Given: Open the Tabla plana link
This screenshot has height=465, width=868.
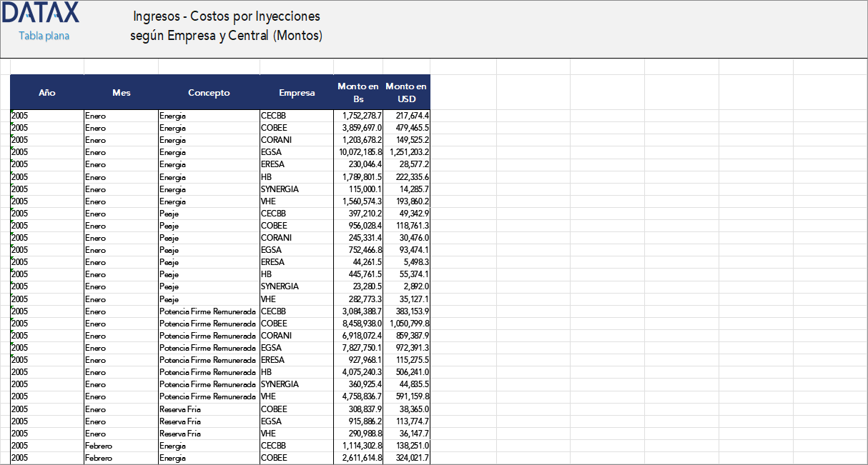Looking at the screenshot, I should click(44, 36).
